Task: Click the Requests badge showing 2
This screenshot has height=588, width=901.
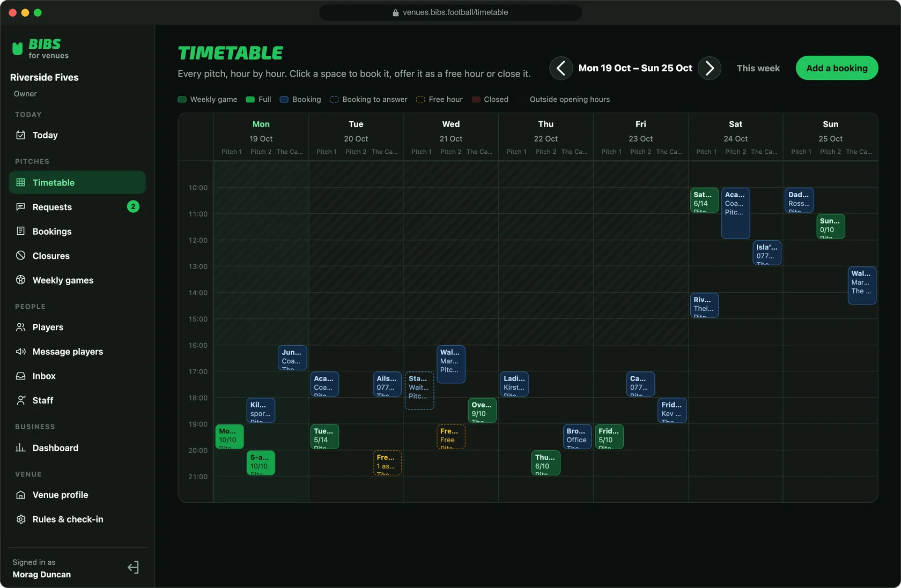Action: tap(133, 206)
